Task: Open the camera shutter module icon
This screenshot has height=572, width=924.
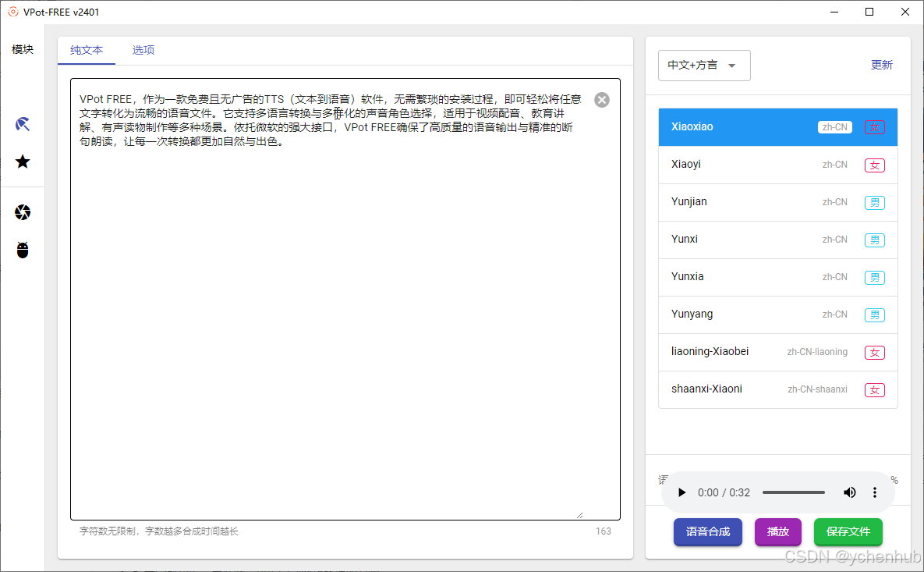Action: pyautogui.click(x=23, y=212)
